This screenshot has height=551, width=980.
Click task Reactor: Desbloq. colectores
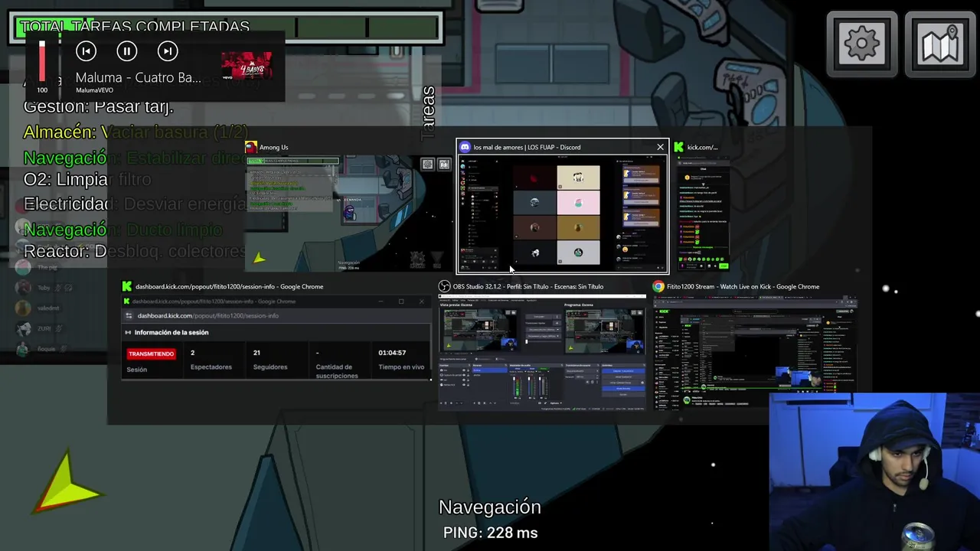coord(135,251)
